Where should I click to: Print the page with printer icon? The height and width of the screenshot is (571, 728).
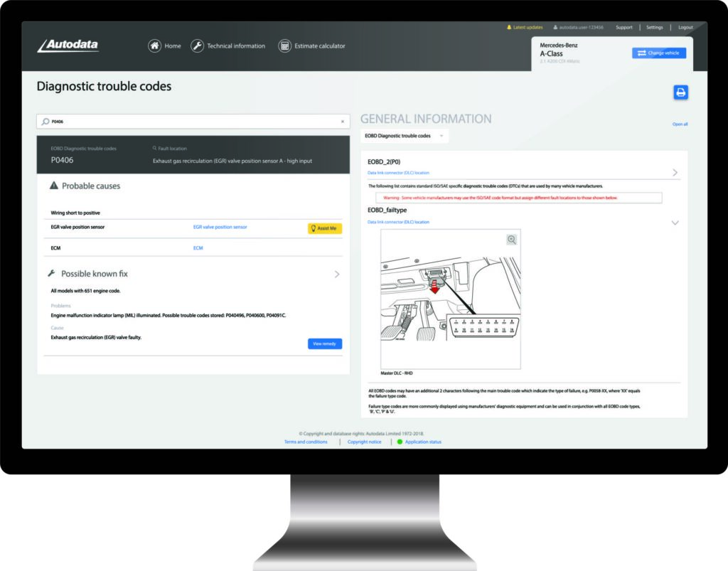pyautogui.click(x=680, y=92)
